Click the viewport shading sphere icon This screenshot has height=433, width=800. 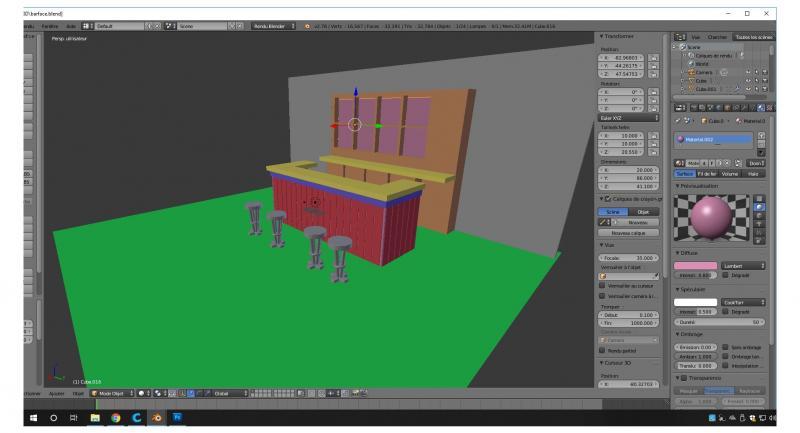pos(141,393)
